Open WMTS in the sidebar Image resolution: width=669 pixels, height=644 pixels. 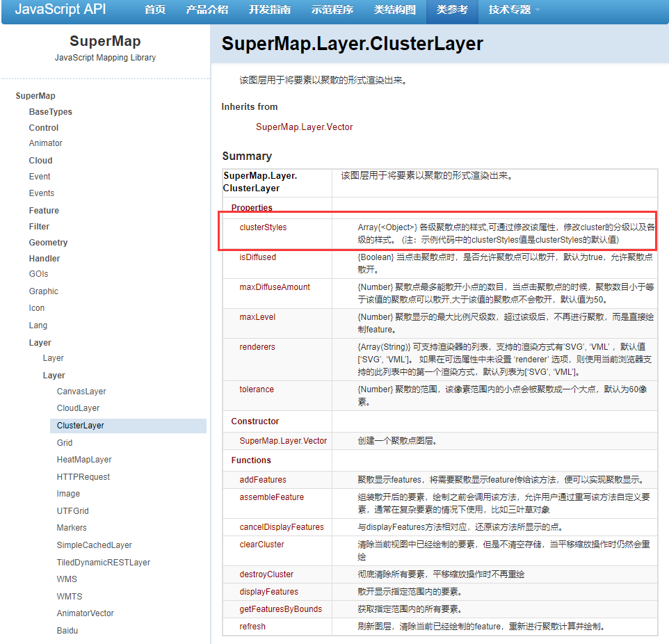pyautogui.click(x=70, y=597)
